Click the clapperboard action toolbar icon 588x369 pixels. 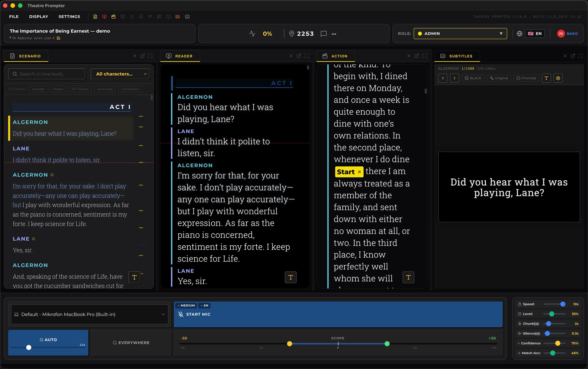click(x=113, y=17)
